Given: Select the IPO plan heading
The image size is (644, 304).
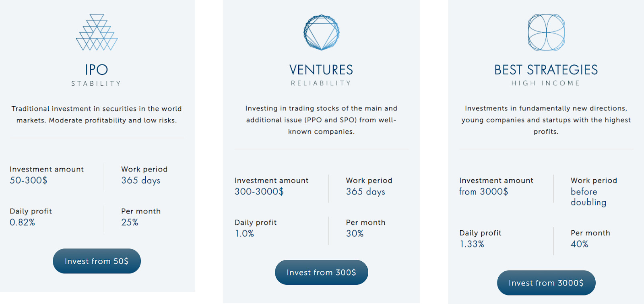Looking at the screenshot, I should click(x=97, y=70).
